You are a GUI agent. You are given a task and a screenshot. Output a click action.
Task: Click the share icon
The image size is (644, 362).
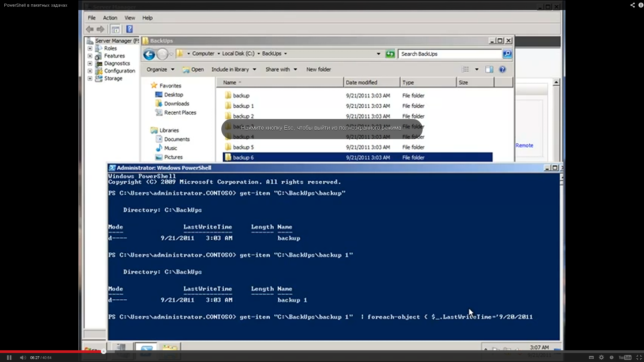pyautogui.click(x=632, y=5)
